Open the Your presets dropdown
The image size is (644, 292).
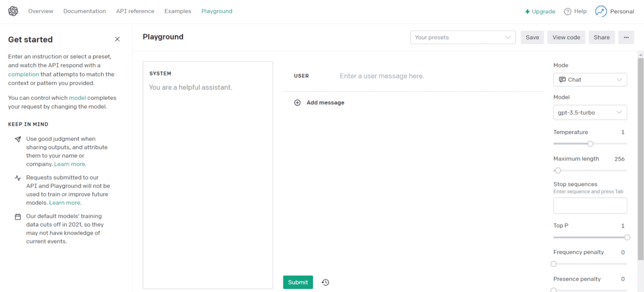click(x=463, y=37)
